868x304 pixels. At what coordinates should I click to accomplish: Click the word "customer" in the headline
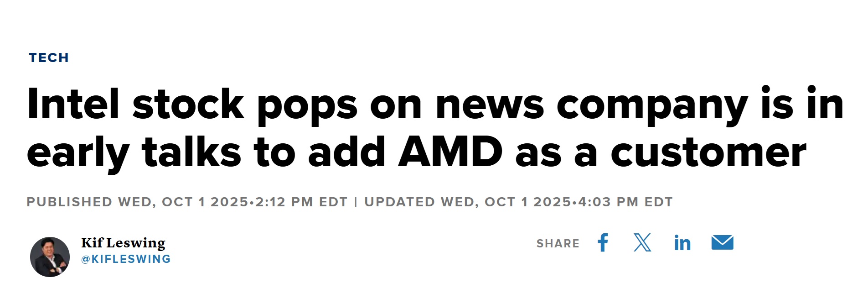click(708, 152)
